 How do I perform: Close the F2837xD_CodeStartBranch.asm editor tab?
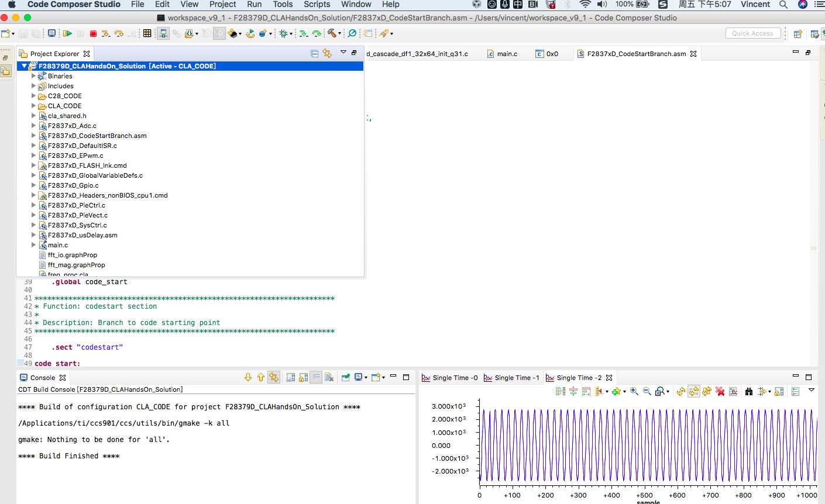693,54
